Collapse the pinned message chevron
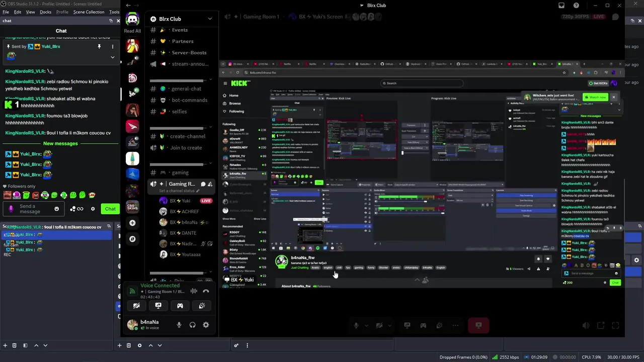Viewport: 644px width, 362px height. 113,57
